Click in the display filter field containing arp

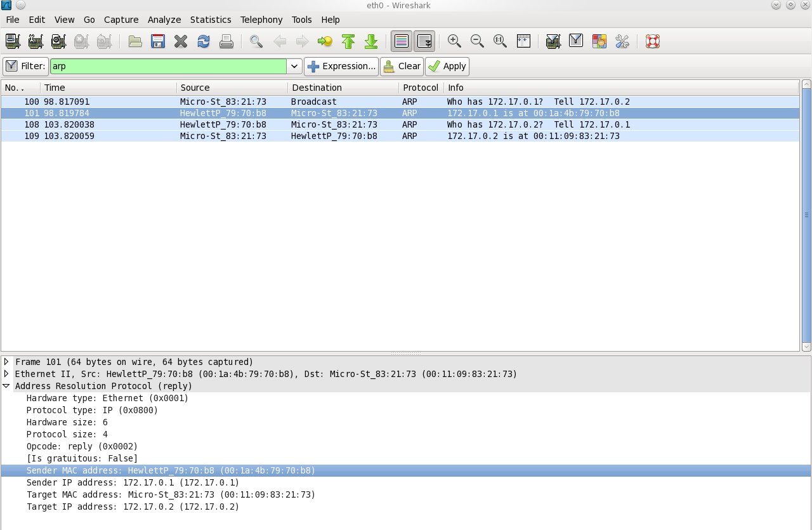tap(169, 66)
